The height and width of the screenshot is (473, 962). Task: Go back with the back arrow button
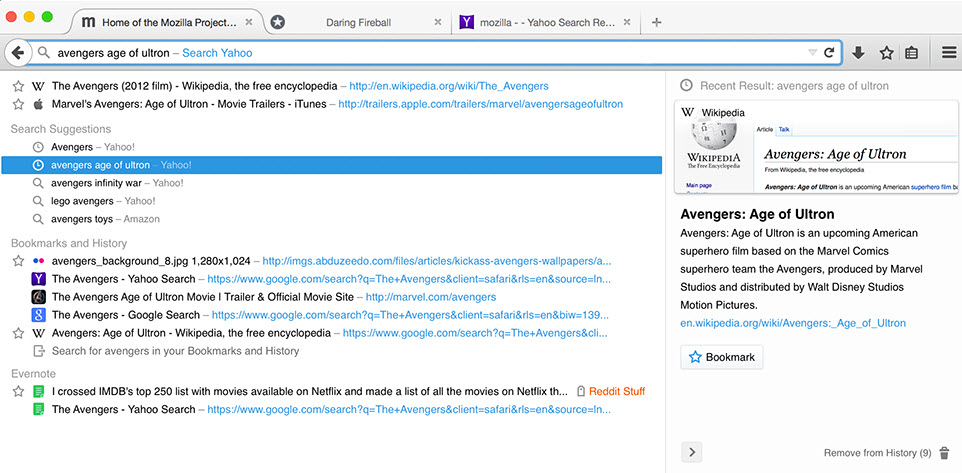17,53
